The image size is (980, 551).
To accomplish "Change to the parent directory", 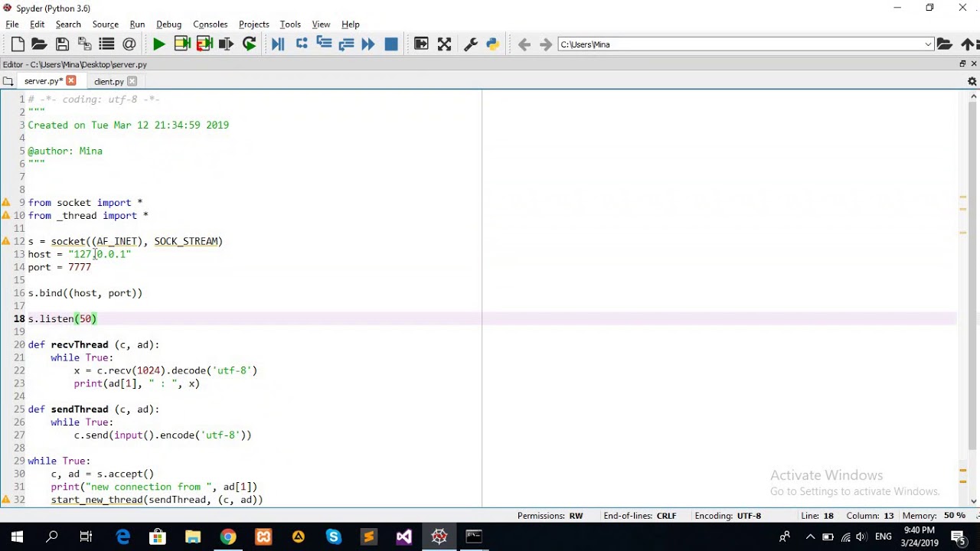I will pos(968,44).
